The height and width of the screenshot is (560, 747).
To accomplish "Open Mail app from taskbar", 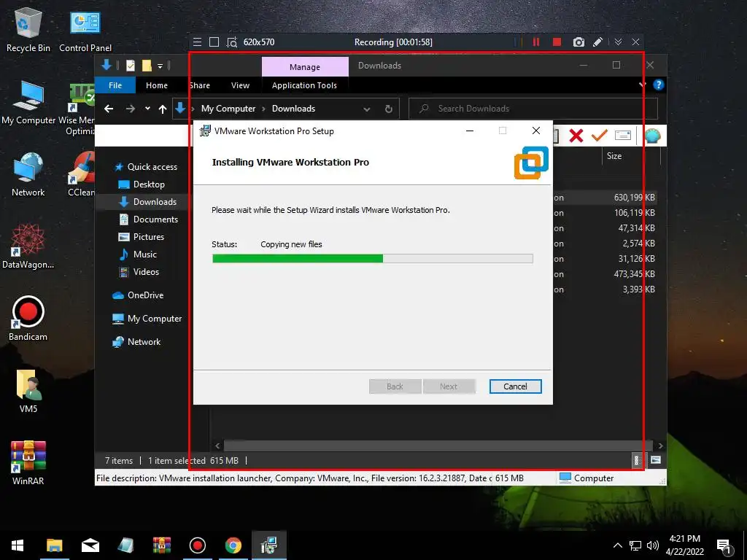I will pos(90,545).
